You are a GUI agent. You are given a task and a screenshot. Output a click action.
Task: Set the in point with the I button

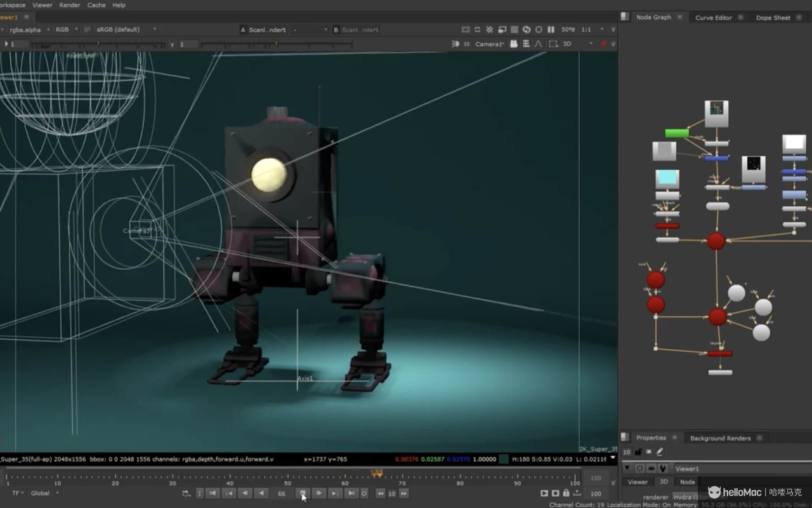[199, 493]
